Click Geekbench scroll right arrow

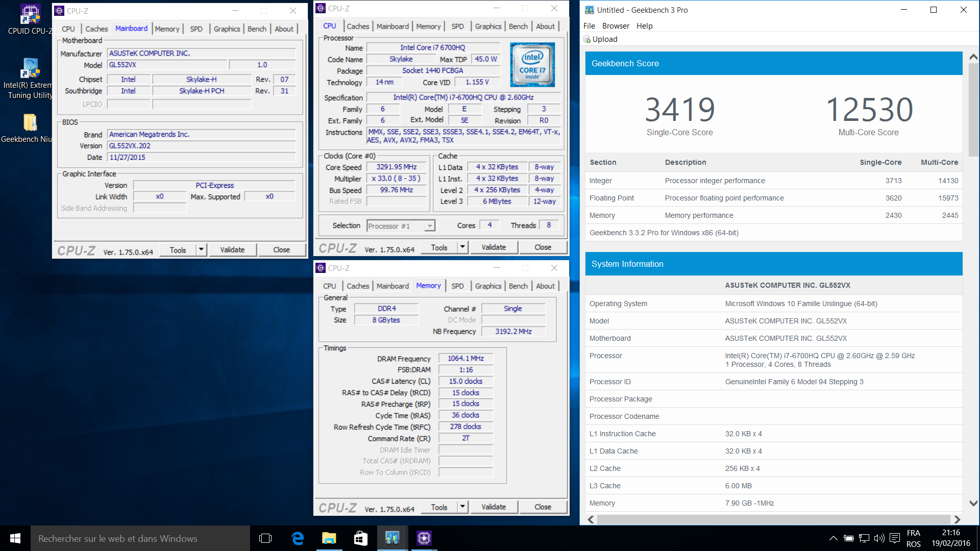click(x=957, y=519)
